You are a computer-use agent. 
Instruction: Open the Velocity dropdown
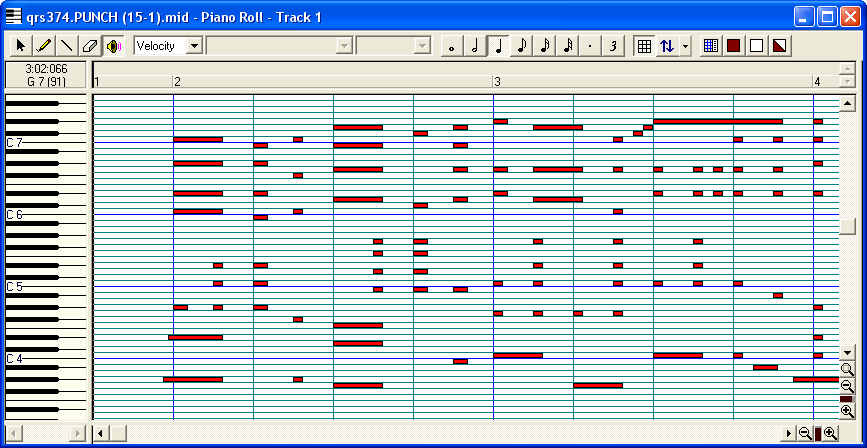pos(194,46)
